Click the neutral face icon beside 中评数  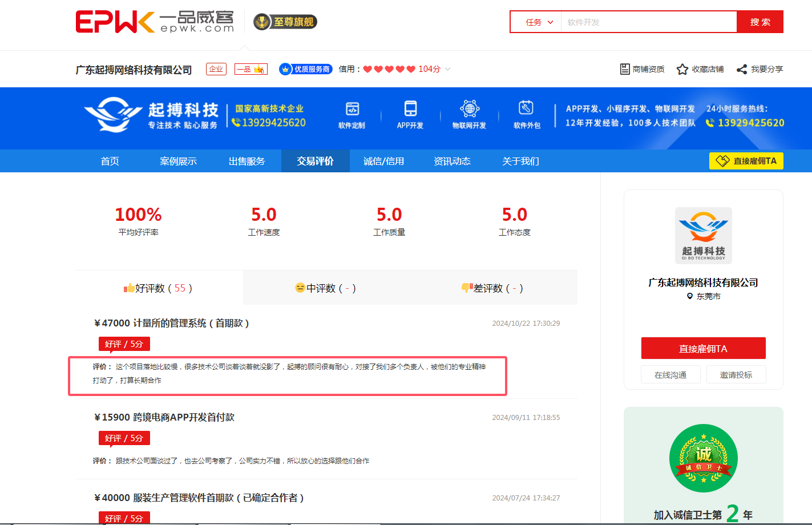(x=300, y=288)
